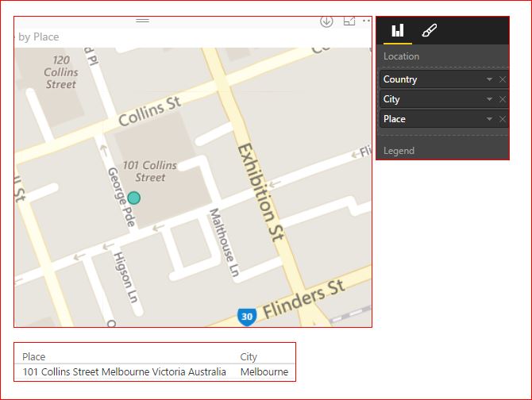Screen dimensions: 532x400
Task: Remove the Country field from Location
Action: (503, 79)
